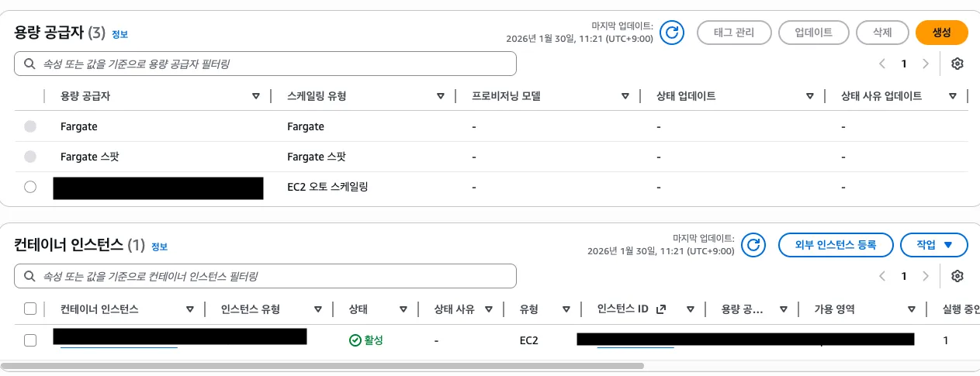Sort by 프로비저닝 모델 column arrow
980x376 pixels.
point(625,96)
